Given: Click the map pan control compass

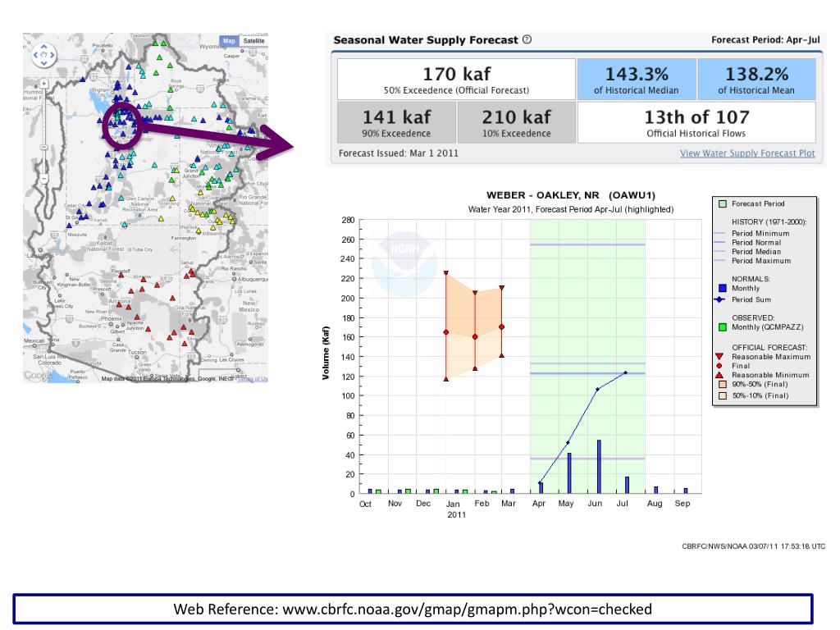Looking at the screenshot, I should coord(43,56).
